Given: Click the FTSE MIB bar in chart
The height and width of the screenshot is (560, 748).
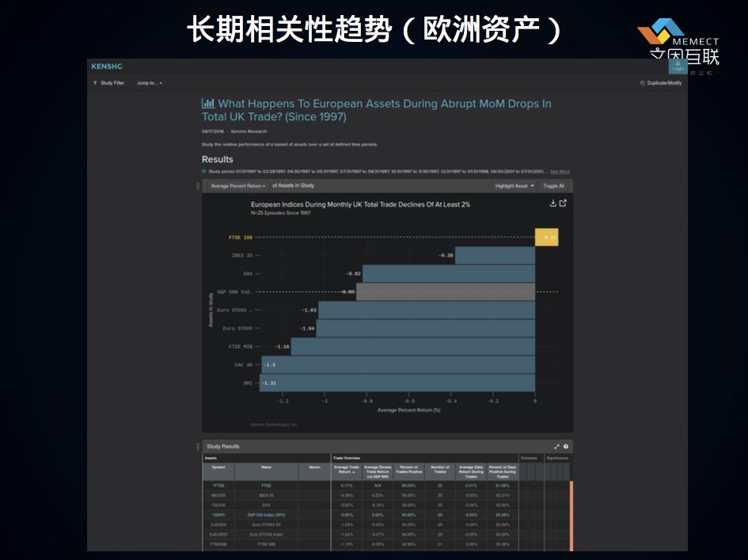Looking at the screenshot, I should [x=412, y=346].
